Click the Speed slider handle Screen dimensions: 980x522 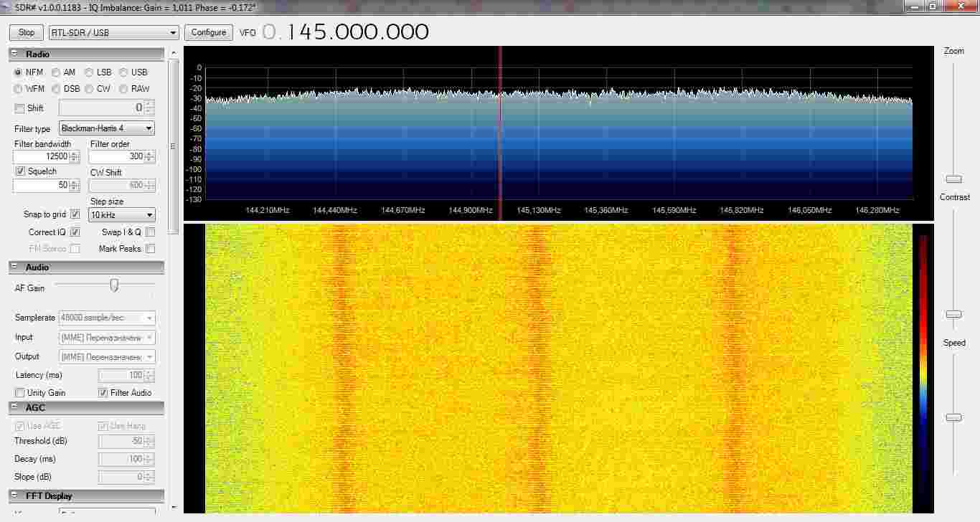(953, 417)
